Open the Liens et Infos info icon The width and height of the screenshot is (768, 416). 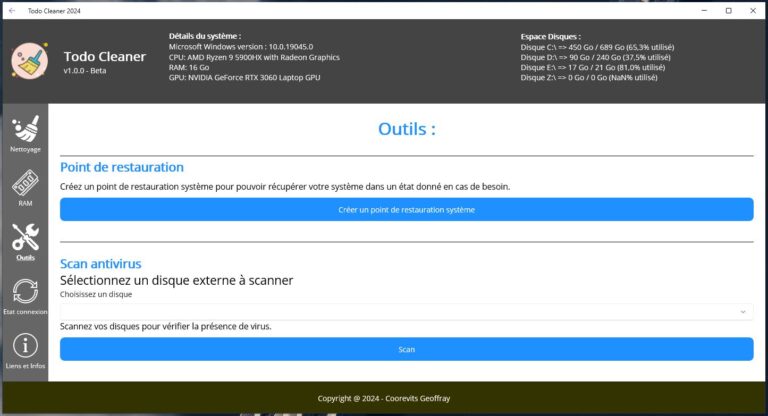point(25,345)
